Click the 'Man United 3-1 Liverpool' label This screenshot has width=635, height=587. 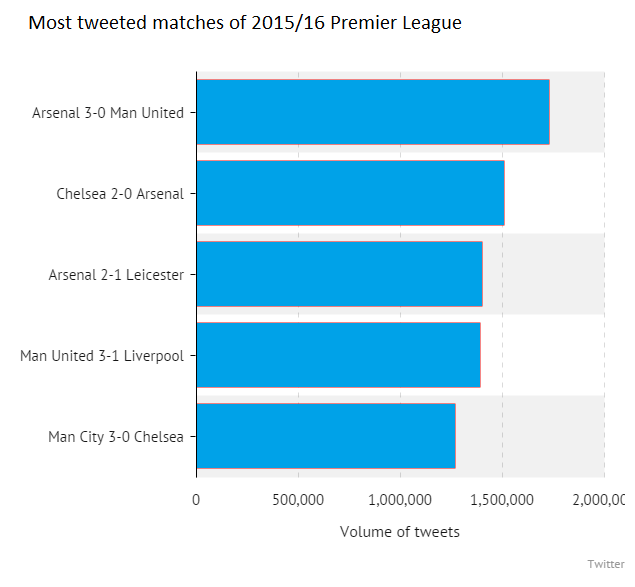(102, 356)
